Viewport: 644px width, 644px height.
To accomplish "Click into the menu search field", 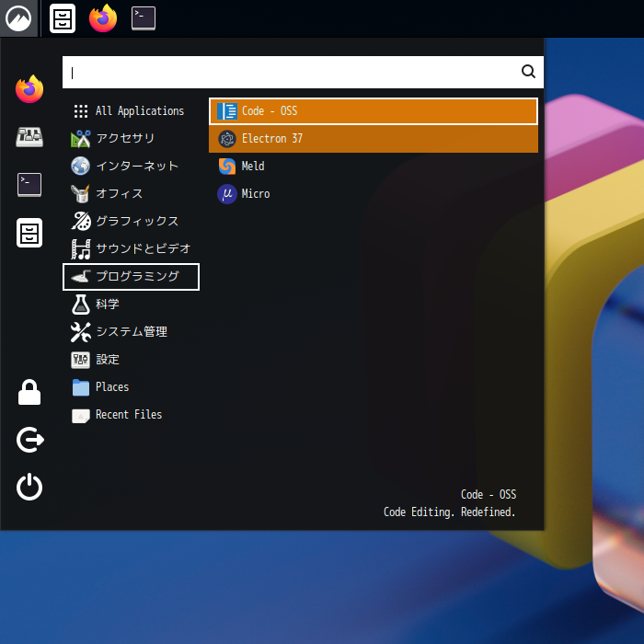I will tap(303, 73).
